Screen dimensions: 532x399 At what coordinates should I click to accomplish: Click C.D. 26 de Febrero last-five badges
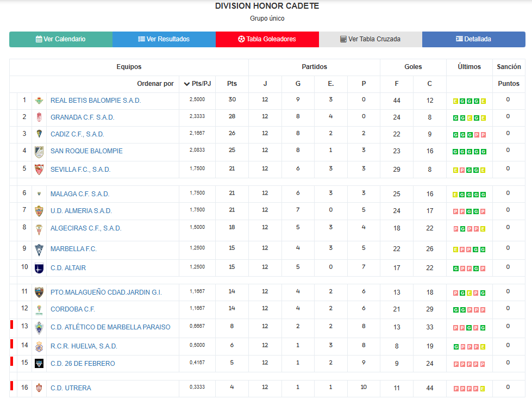pyautogui.click(x=470, y=364)
